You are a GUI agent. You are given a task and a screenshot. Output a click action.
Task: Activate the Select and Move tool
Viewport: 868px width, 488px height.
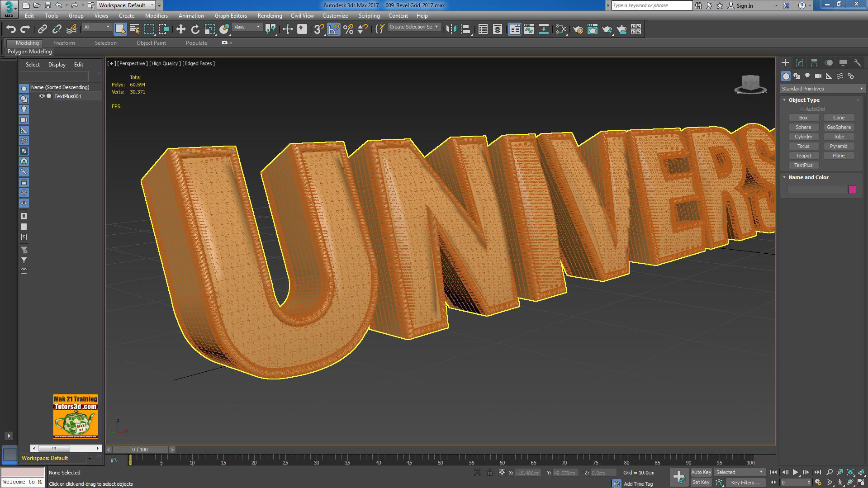[180, 29]
